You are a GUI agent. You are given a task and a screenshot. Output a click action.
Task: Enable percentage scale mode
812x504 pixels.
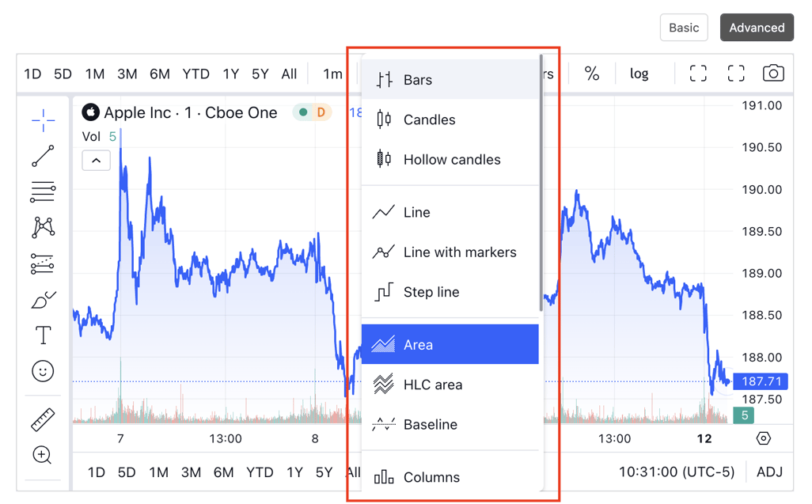591,73
